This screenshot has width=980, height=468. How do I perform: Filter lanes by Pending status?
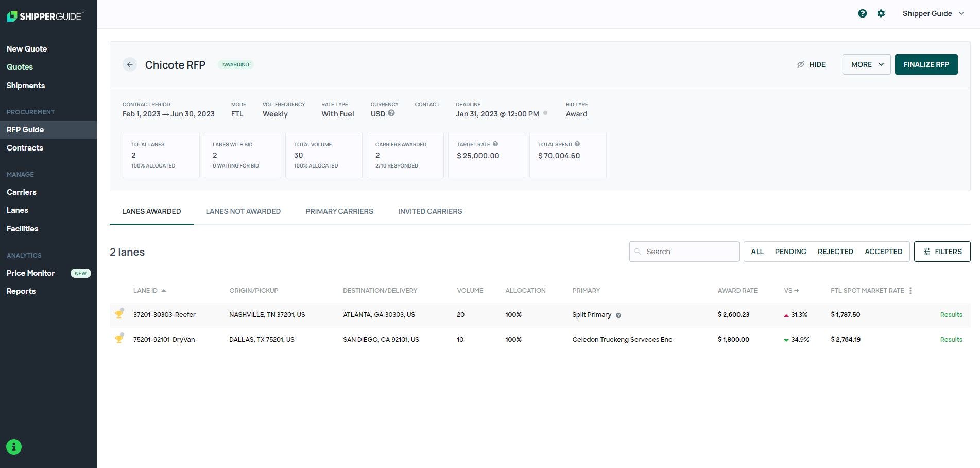[x=790, y=252]
